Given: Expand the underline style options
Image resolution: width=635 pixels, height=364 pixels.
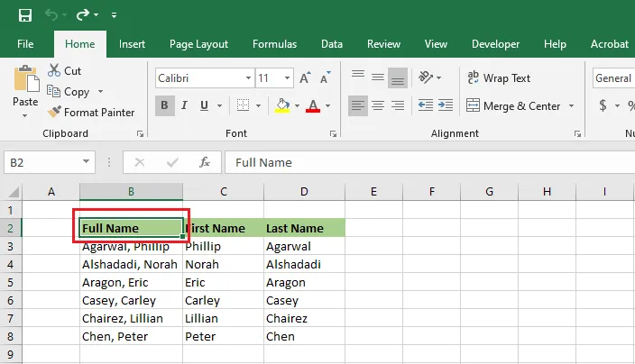Looking at the screenshot, I should coord(219,106).
